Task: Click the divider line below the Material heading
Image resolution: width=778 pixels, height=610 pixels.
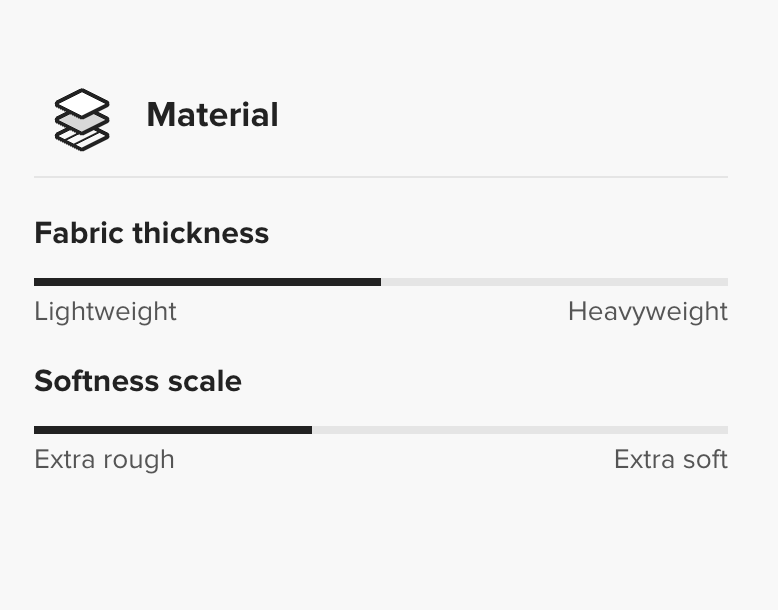Action: [x=381, y=177]
